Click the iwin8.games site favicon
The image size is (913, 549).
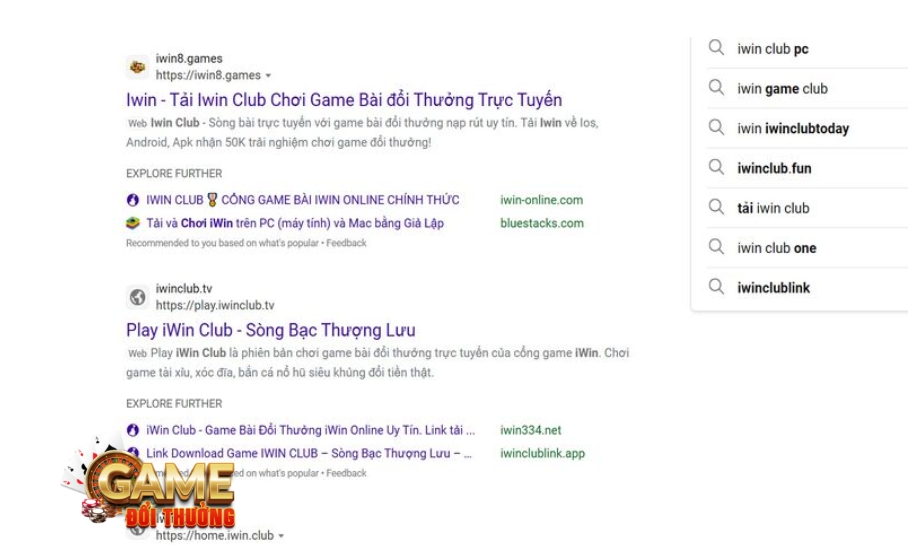[137, 67]
